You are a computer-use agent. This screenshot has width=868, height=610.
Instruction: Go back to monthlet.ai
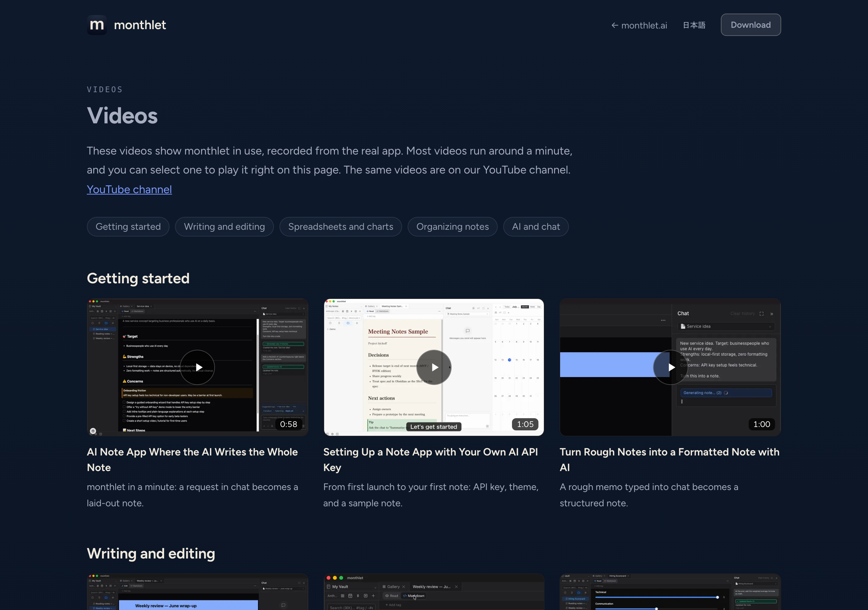click(639, 25)
